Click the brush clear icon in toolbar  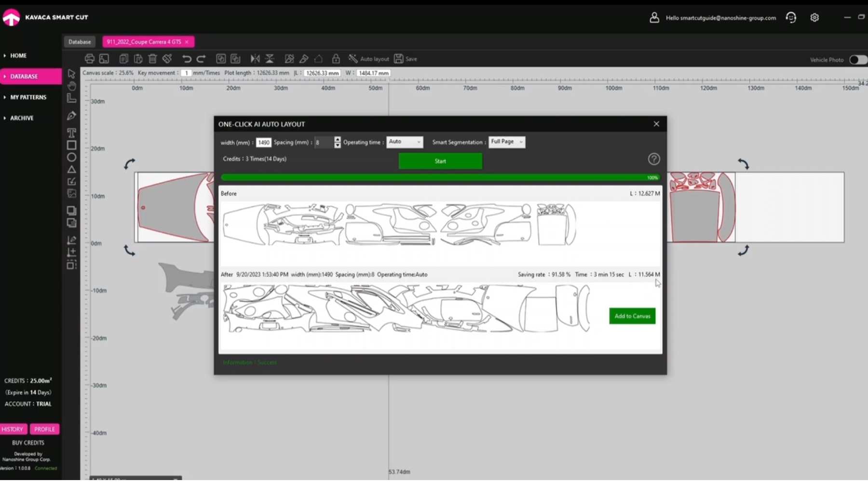tap(167, 59)
